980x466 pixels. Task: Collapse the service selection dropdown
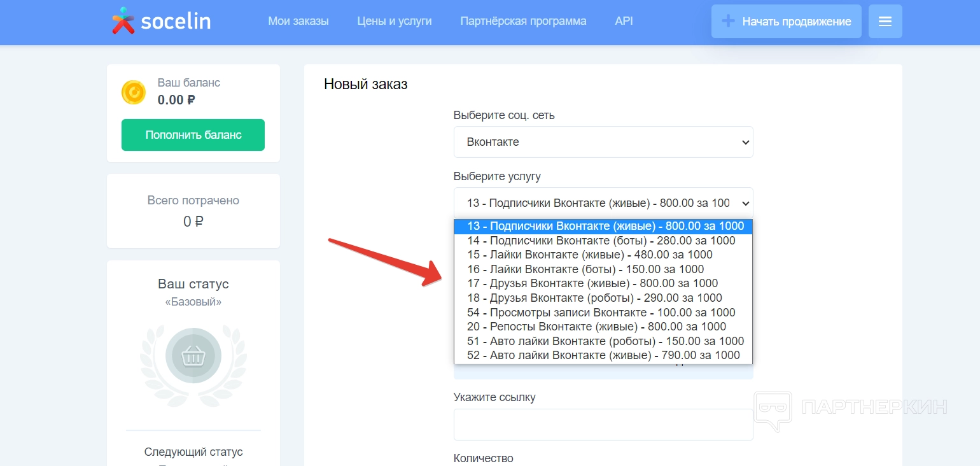[603, 203]
